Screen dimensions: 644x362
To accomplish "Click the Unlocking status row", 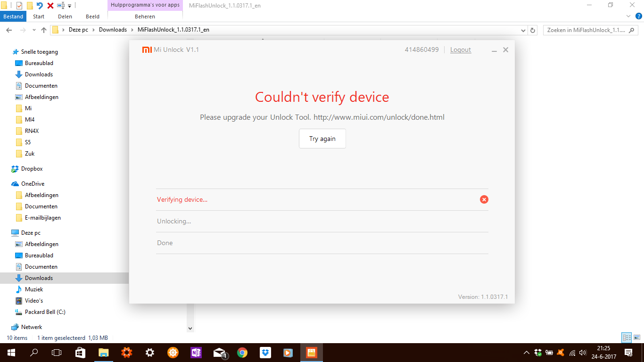I will coord(322,221).
